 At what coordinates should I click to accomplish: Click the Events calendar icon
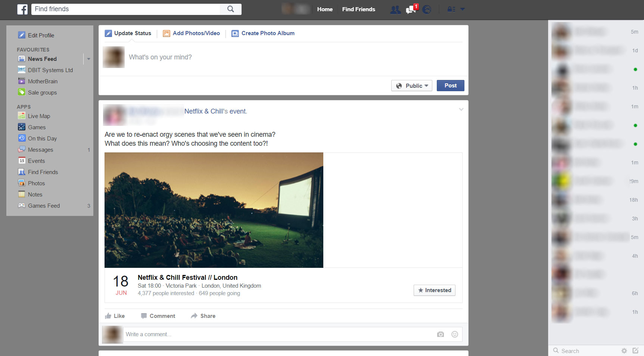point(22,161)
